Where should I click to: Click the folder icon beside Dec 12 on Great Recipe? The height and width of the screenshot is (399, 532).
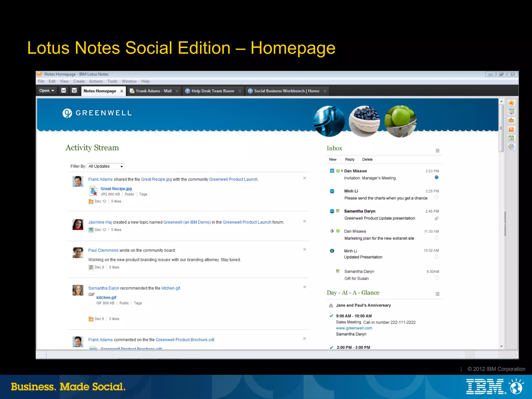(91, 201)
